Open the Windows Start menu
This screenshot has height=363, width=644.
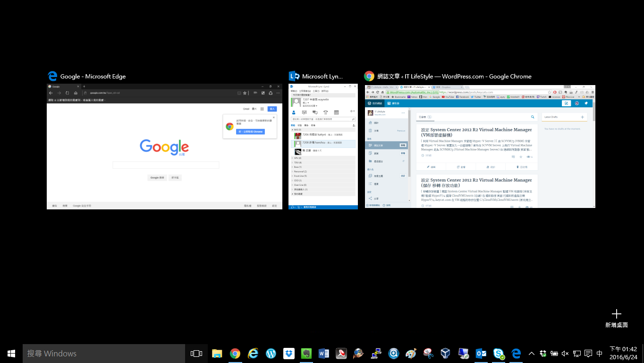[11, 354]
